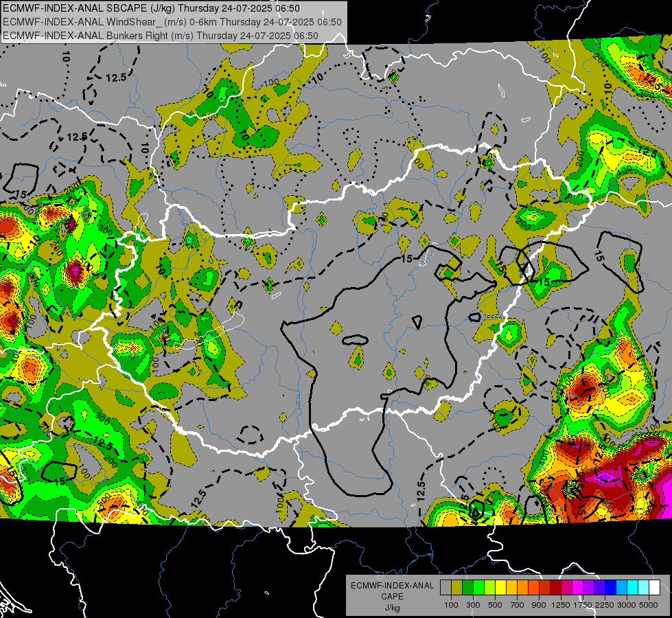Click the WindShear_ 0-6km title line
The image size is (672, 618).
(x=172, y=22)
